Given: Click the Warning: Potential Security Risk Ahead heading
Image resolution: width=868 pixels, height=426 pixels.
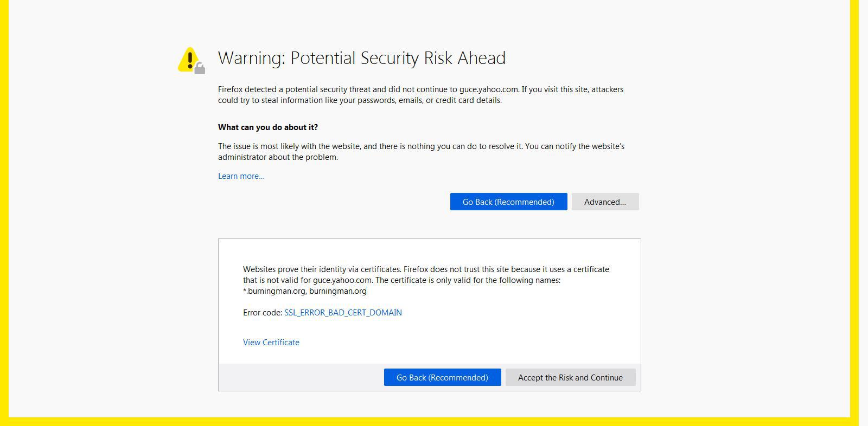Looking at the screenshot, I should [x=362, y=58].
